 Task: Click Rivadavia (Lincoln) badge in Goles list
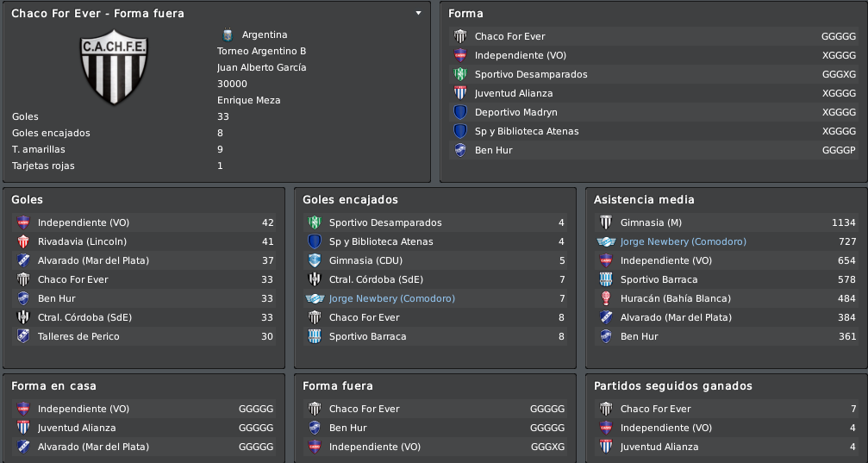pos(23,241)
